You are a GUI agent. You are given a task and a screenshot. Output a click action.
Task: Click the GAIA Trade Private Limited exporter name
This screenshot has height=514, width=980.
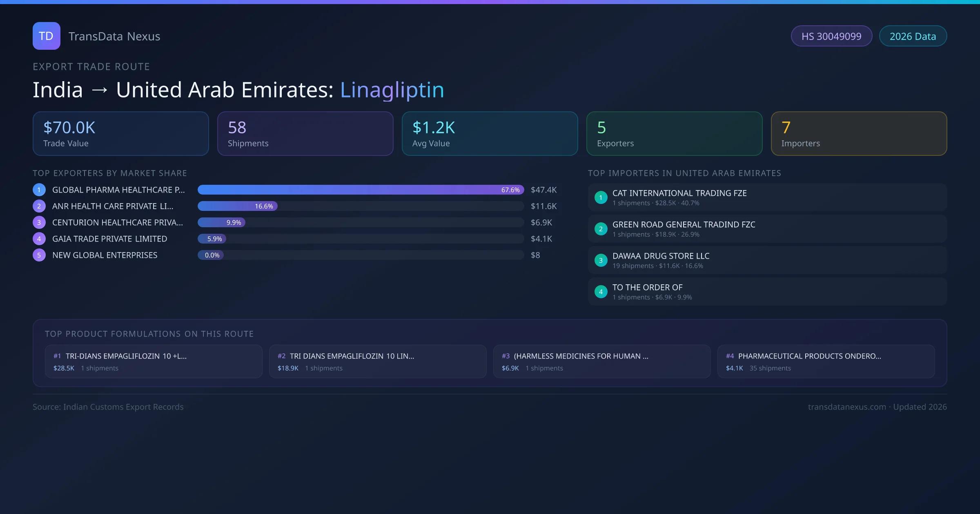(109, 239)
